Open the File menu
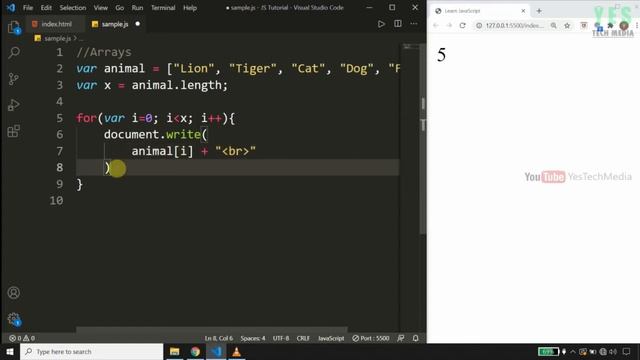This screenshot has width=640, height=360. pos(28,8)
